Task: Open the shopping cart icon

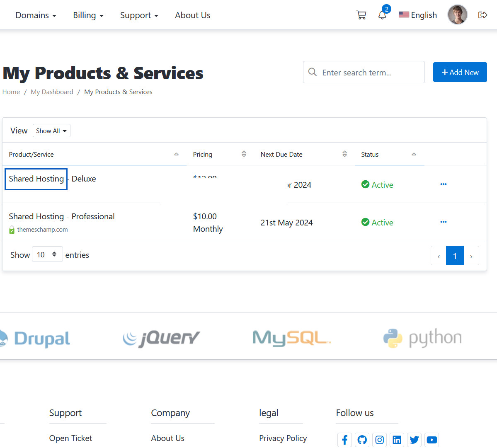Action: (x=361, y=15)
